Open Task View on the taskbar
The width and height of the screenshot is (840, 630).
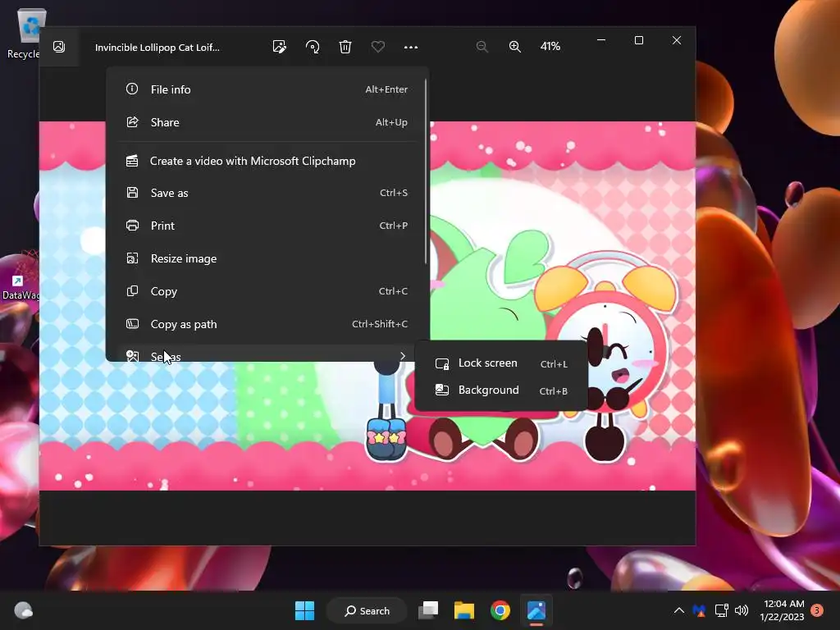pyautogui.click(x=428, y=610)
